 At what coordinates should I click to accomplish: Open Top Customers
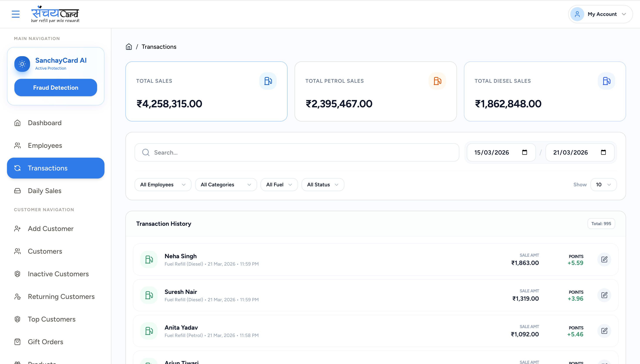pos(56,319)
